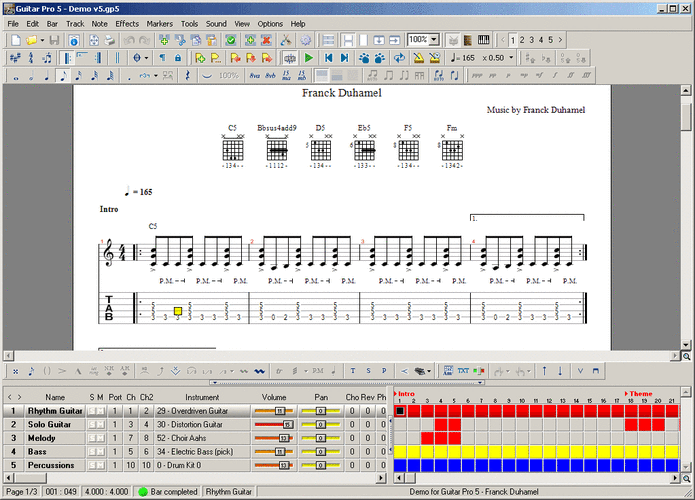695x500 pixels.
Task: Open the Effects menu
Action: 127,24
